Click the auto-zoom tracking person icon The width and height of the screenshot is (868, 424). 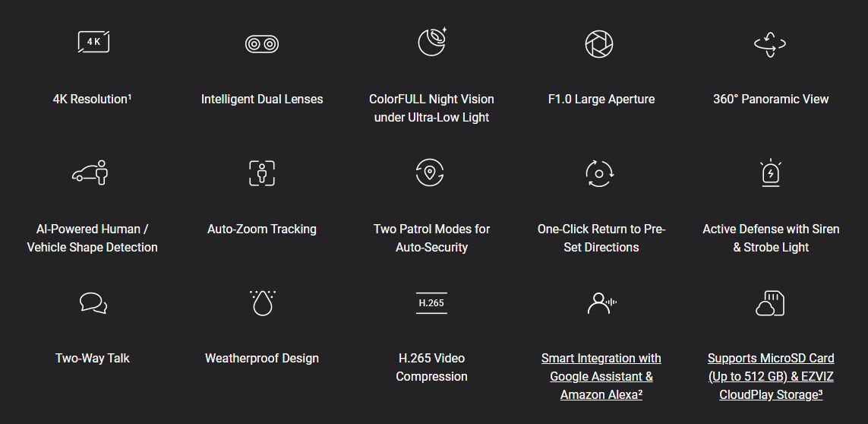pyautogui.click(x=262, y=173)
